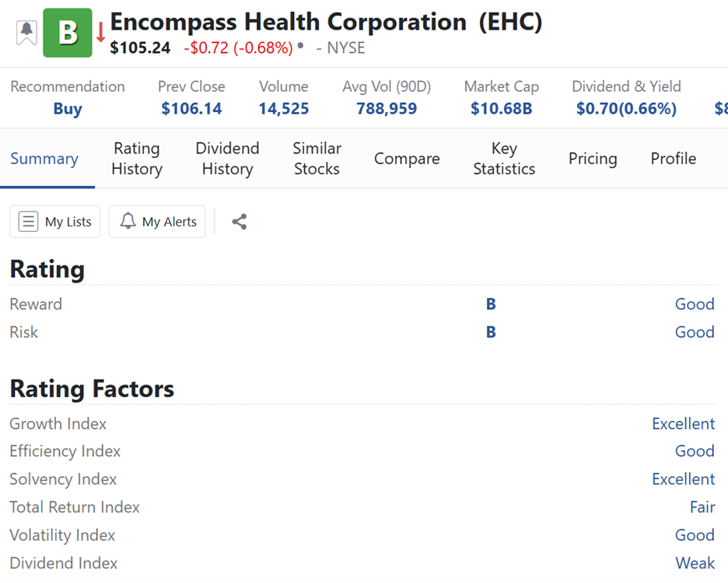The height and width of the screenshot is (583, 728).
Task: Select the Compare tab
Action: coord(407,159)
